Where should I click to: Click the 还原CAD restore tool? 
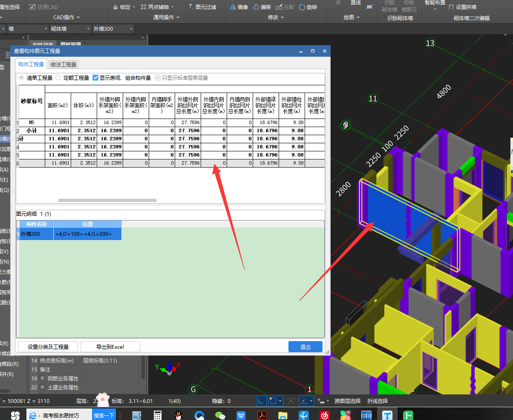pos(45,7)
